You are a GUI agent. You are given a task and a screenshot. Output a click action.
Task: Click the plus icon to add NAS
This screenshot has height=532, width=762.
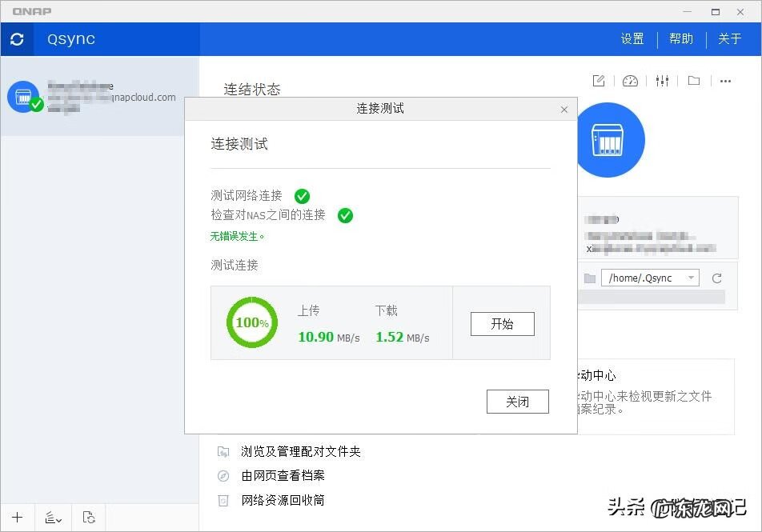18,518
